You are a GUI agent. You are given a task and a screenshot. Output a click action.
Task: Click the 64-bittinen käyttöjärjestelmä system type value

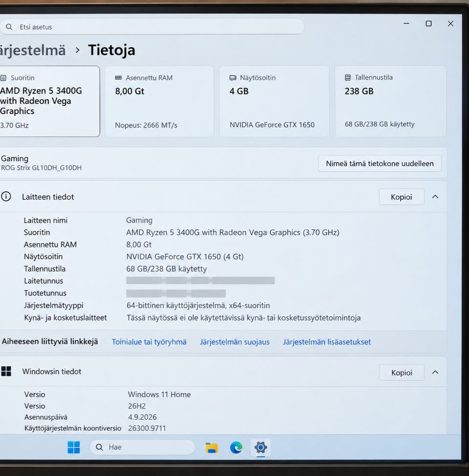pos(198,305)
